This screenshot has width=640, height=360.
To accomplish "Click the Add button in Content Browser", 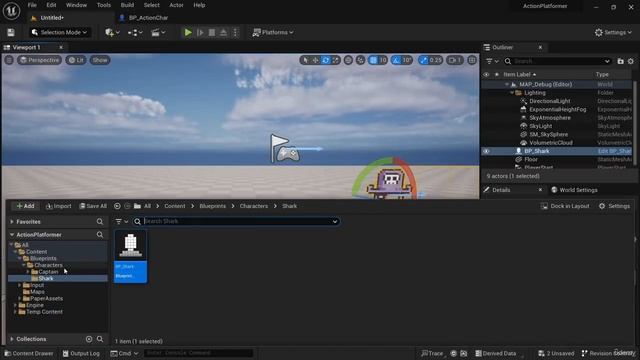I will point(25,206).
